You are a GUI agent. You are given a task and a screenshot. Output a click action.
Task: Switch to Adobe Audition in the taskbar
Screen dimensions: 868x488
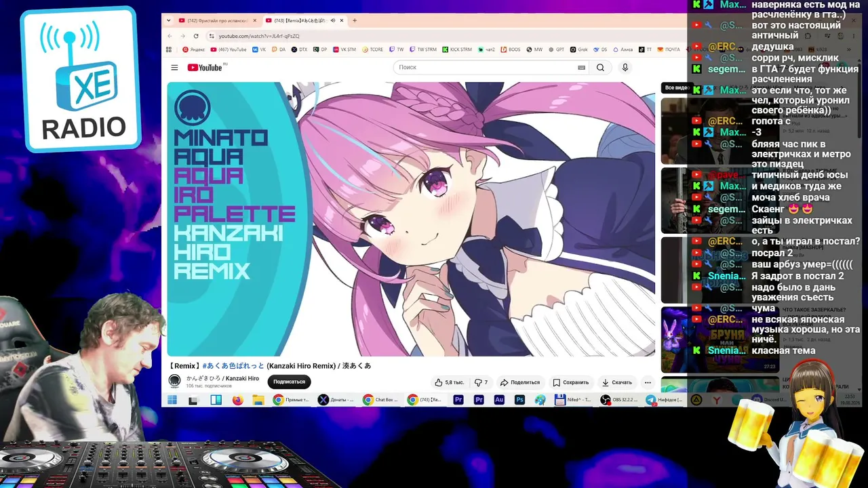coord(499,400)
